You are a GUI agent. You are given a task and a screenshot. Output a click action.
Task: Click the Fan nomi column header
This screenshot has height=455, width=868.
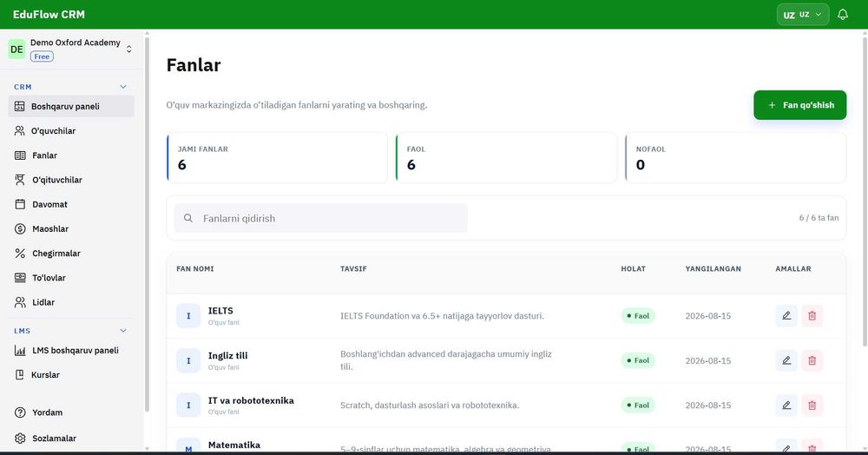click(194, 268)
